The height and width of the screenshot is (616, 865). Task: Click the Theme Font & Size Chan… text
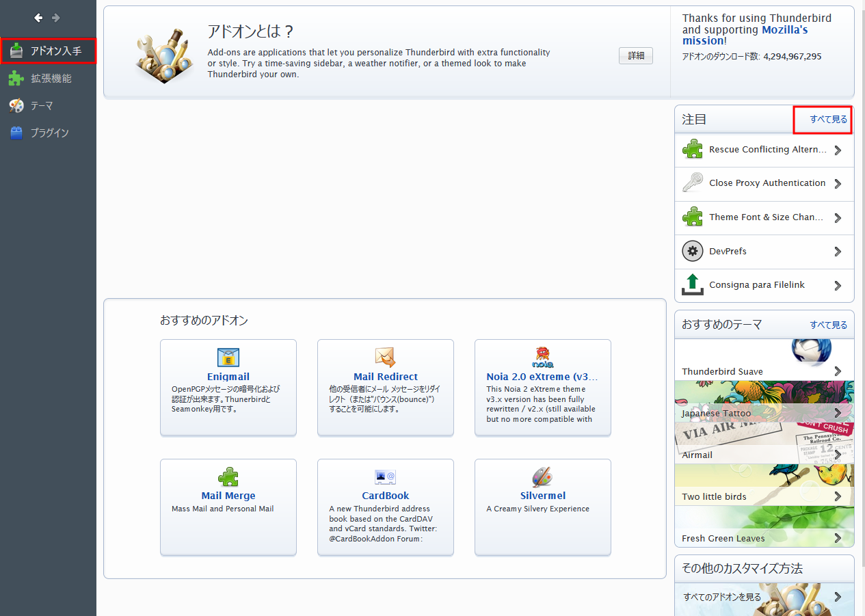pyautogui.click(x=766, y=217)
